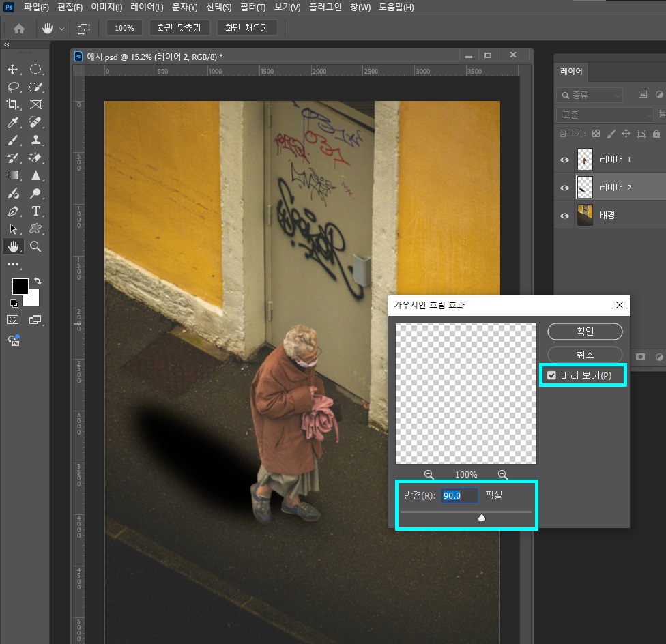Open the 필터 menu

click(x=252, y=8)
